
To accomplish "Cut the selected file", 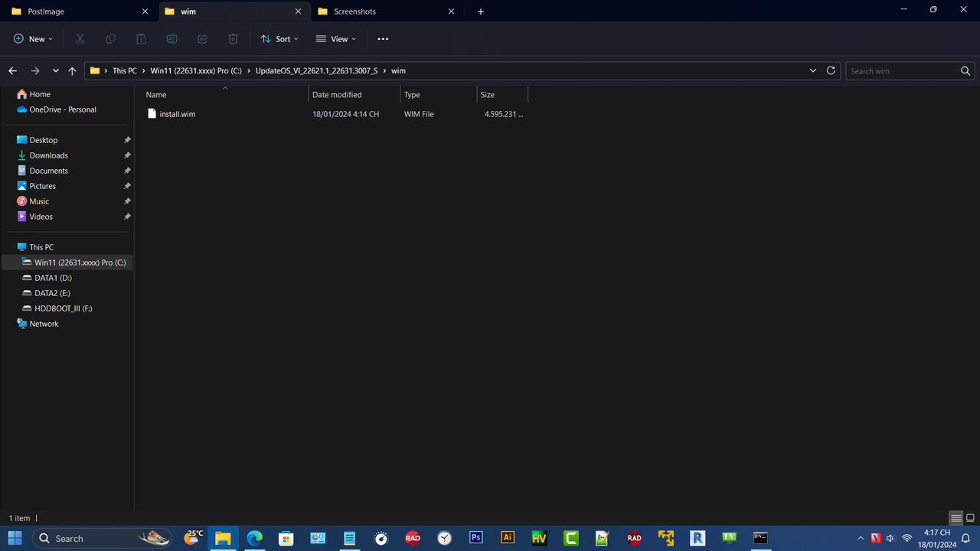I will (x=80, y=38).
